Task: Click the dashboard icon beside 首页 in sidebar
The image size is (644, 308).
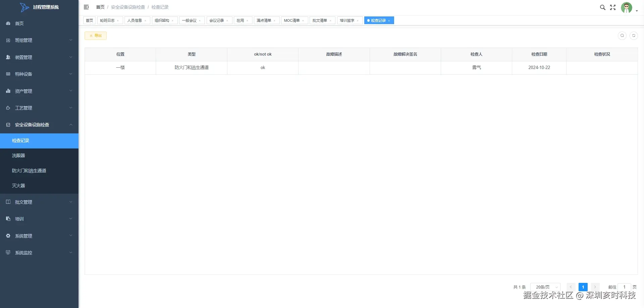Action: click(x=8, y=23)
